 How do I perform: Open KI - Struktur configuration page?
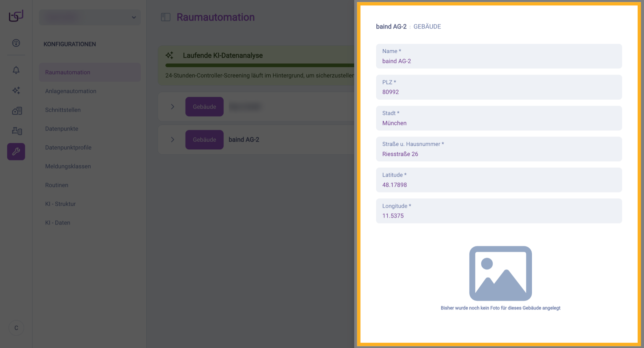coord(60,204)
